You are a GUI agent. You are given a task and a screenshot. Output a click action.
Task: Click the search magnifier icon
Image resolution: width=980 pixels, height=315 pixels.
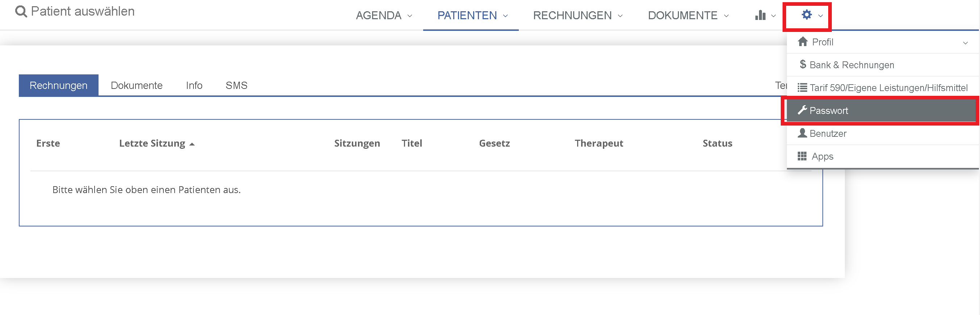tap(21, 12)
